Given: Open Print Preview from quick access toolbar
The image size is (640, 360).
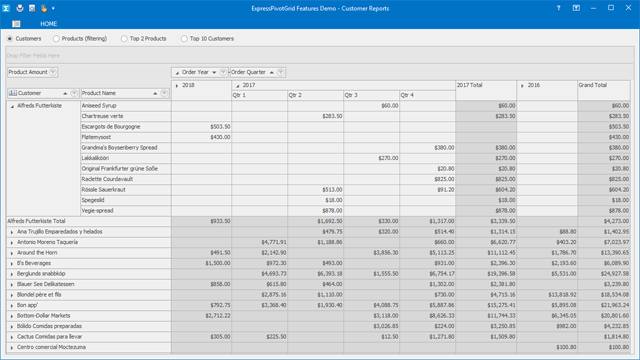Looking at the screenshot, I should click(x=32, y=8).
